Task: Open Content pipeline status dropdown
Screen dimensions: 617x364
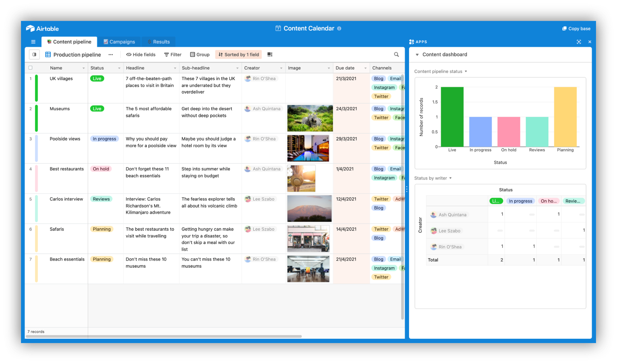Action: [466, 72]
